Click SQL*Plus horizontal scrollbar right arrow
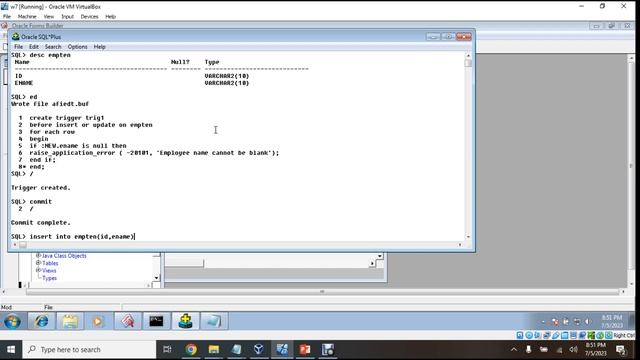 460,245
